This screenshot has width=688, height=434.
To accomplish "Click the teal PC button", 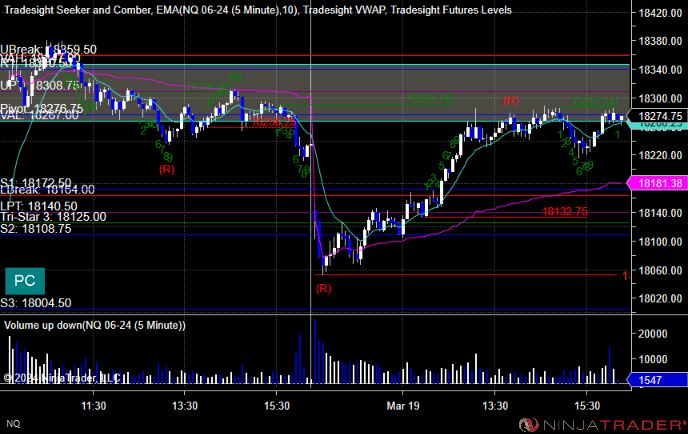I will (x=25, y=281).
